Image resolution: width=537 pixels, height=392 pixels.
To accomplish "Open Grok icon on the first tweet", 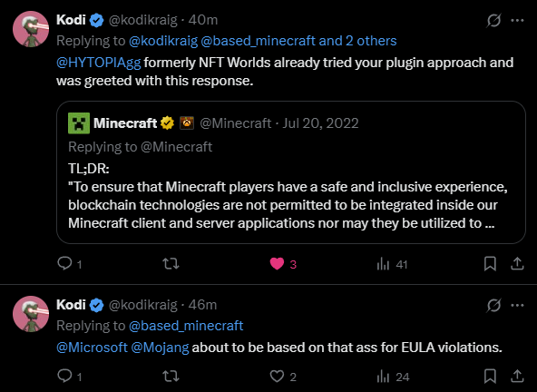I will 493,20.
